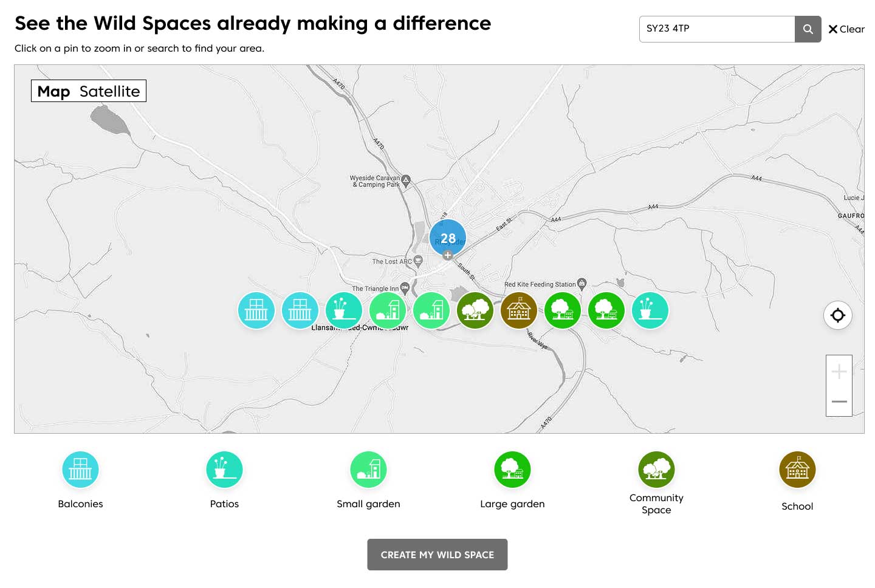The width and height of the screenshot is (875, 588).
Task: Select the dark green Large garden pin
Action: tap(475, 310)
